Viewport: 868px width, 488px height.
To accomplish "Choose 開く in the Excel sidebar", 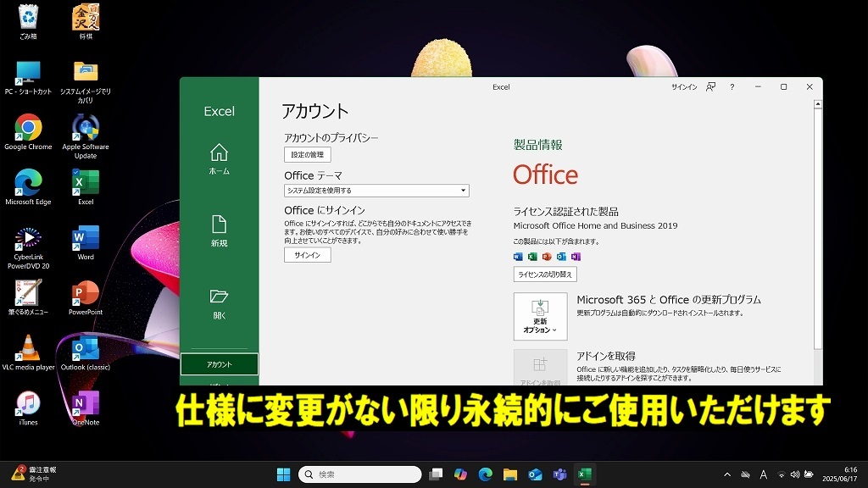I will click(x=220, y=304).
